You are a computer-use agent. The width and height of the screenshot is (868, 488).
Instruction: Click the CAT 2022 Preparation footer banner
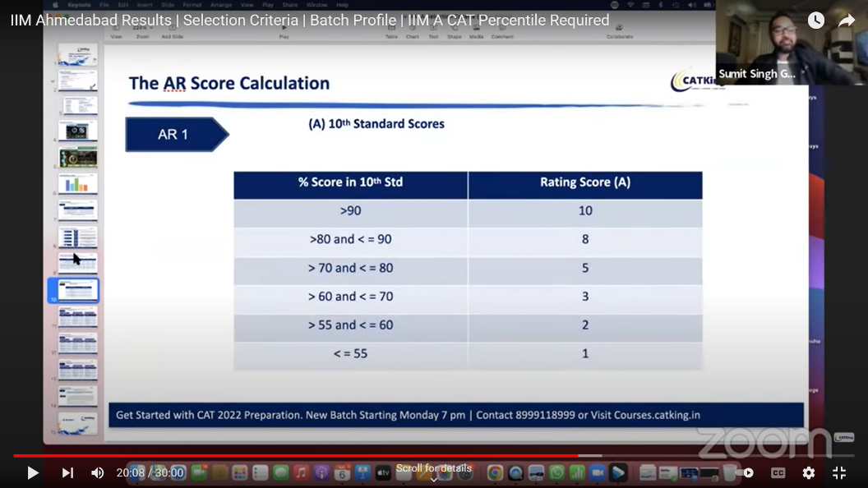pos(456,415)
